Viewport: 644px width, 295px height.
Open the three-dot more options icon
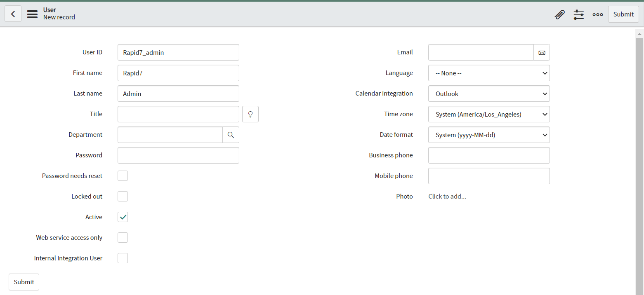click(597, 14)
